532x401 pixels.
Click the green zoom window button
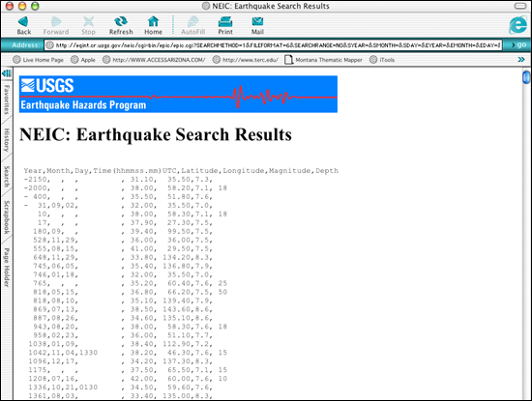(35, 6)
